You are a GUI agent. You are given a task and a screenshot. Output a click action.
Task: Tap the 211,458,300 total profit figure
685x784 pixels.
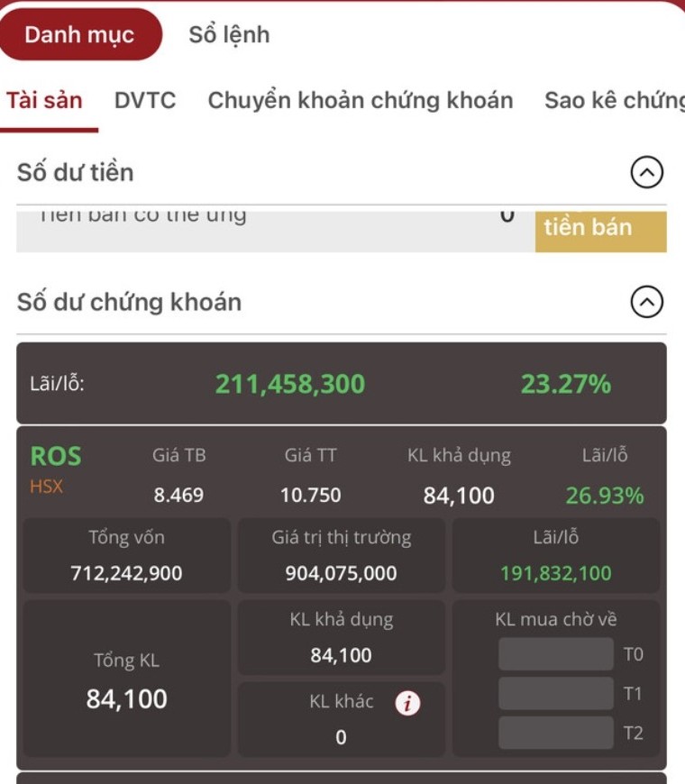(290, 385)
